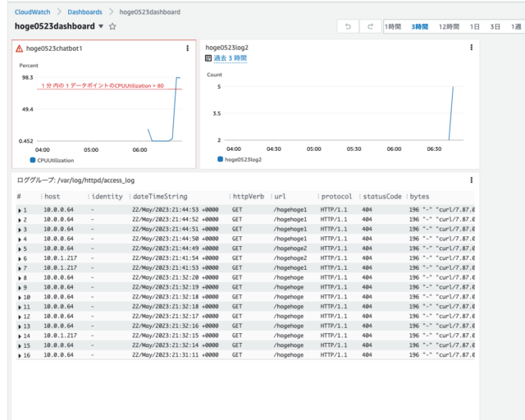Select the 3時間 time range

419,27
